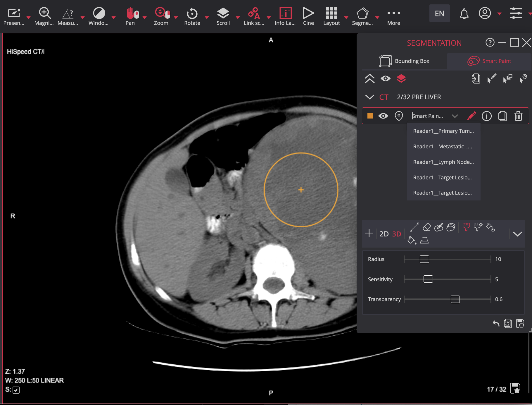Viewport: 532px width, 405px height.
Task: Switch to 2D painting mode
Action: 384,234
